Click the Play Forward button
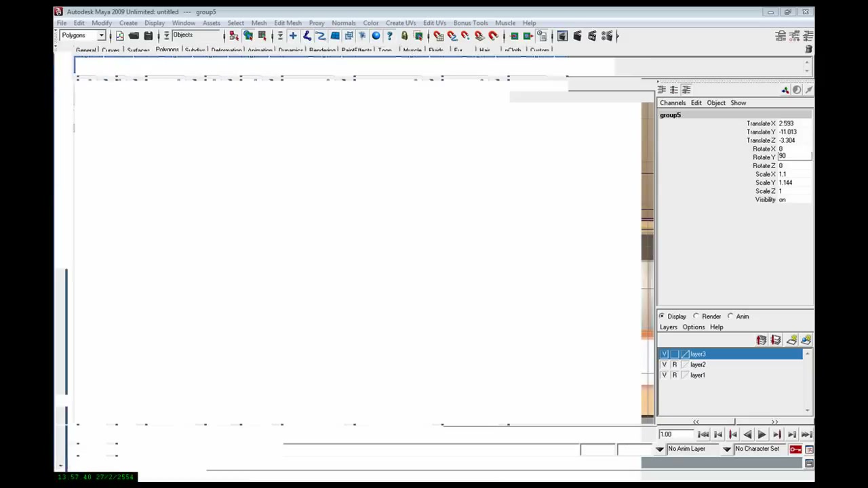 762,434
